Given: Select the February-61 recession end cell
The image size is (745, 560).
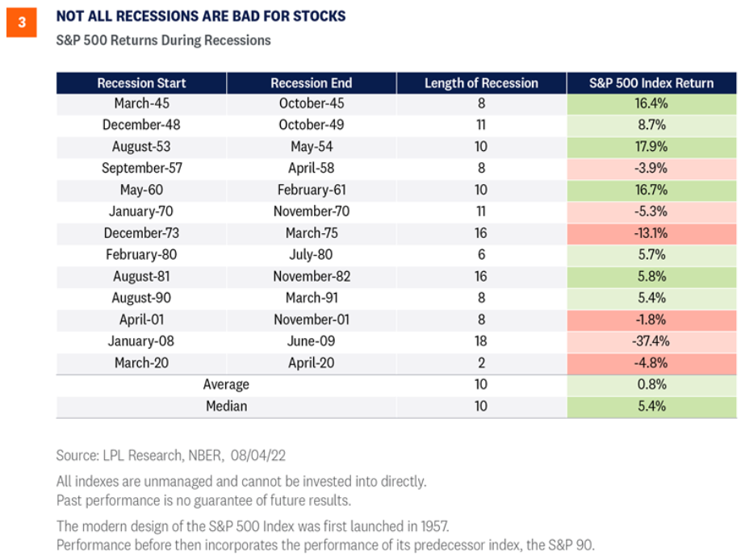Looking at the screenshot, I should point(311,190).
